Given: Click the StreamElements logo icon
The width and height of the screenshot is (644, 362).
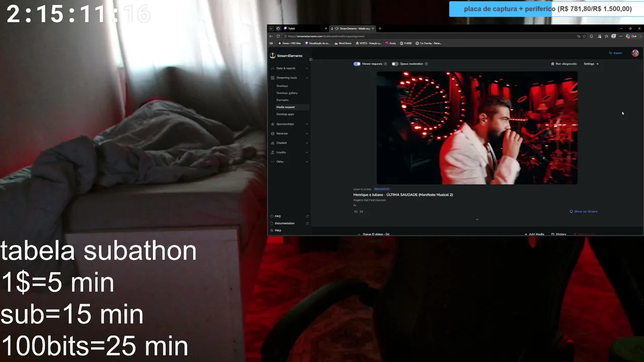Looking at the screenshot, I should (x=273, y=56).
